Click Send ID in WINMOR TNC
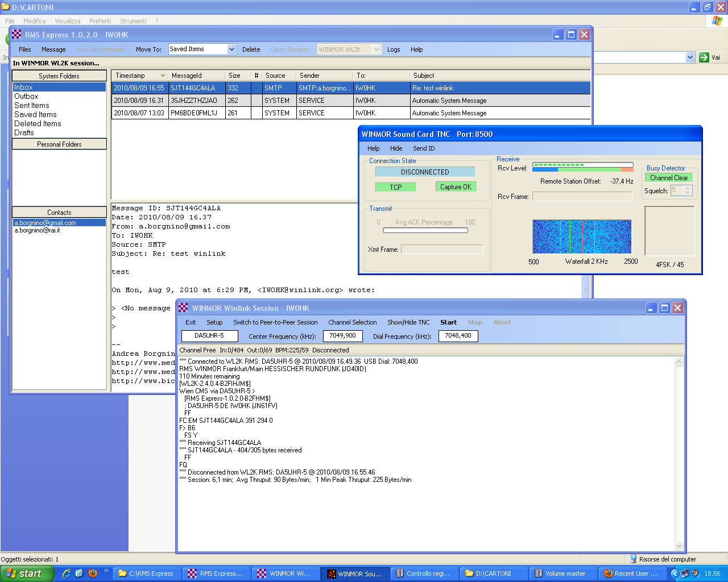The height and width of the screenshot is (582, 728). [424, 148]
